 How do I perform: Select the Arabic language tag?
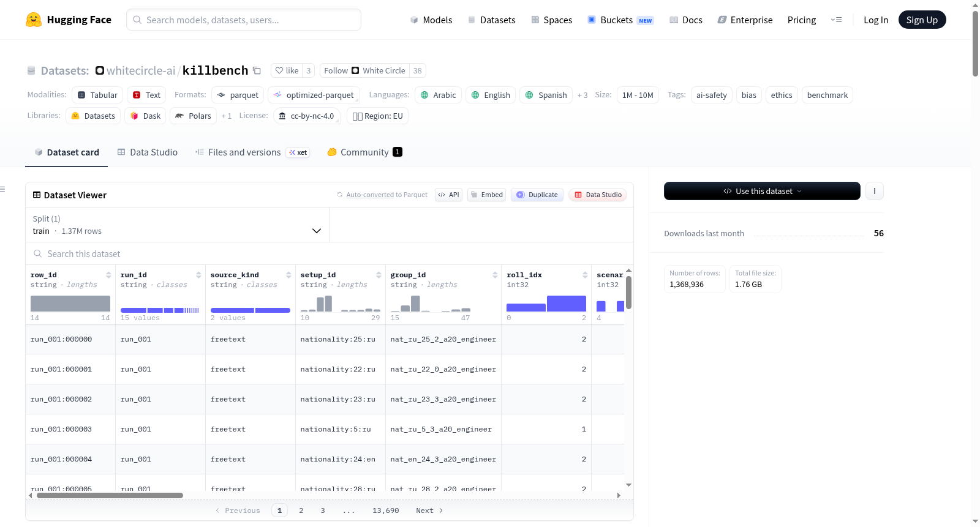pyautogui.click(x=438, y=95)
